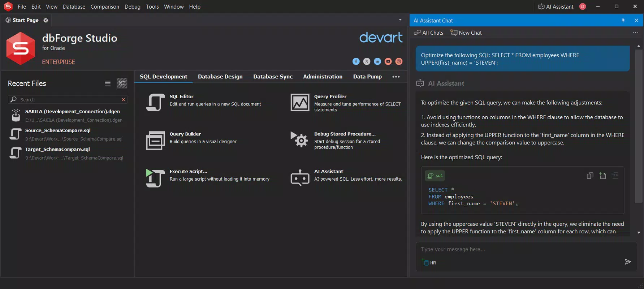Click the X (Twitter) social icon
Viewport: 644px width, 289px height.
367,61
